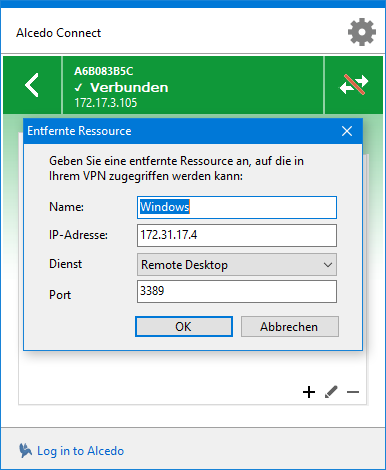The image size is (386, 470).
Task: Select the Port field showing 3389
Action: click(x=237, y=291)
